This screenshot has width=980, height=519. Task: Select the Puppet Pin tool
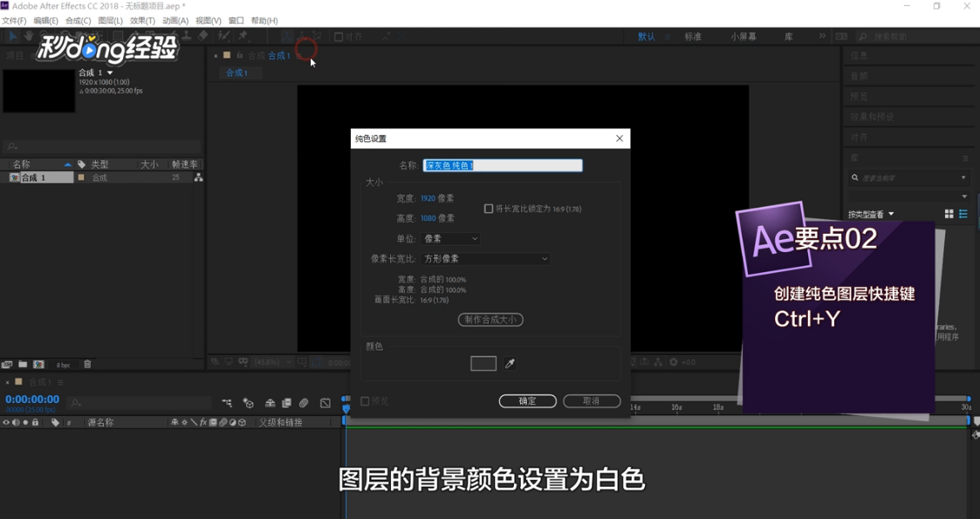point(243,36)
